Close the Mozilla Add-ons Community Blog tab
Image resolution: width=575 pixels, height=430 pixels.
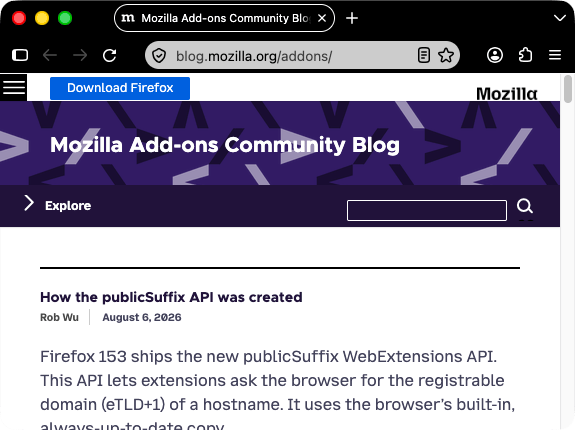(x=322, y=18)
